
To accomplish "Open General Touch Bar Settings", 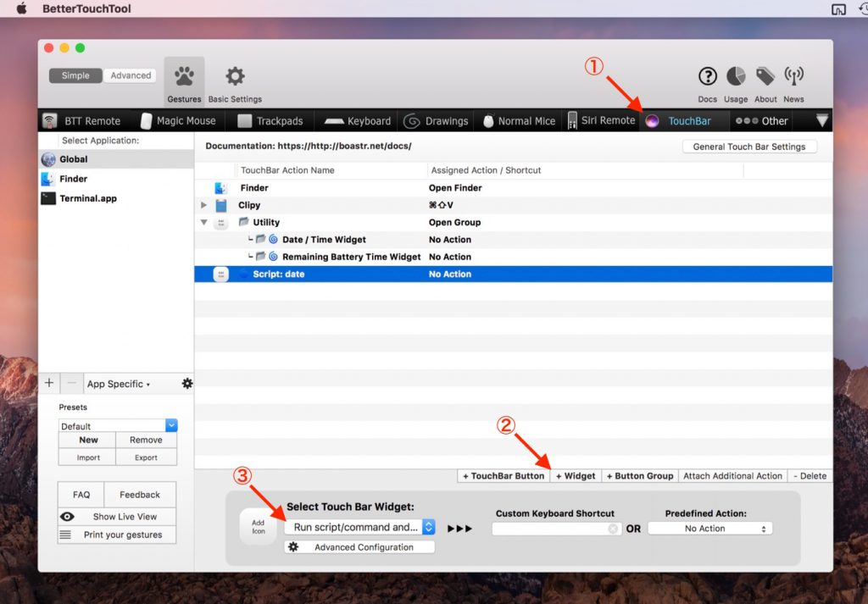I will tap(749, 146).
